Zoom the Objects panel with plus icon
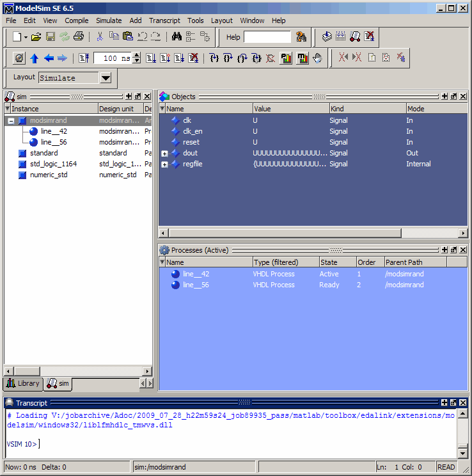Screen dimensions: 472x476 coord(444,96)
